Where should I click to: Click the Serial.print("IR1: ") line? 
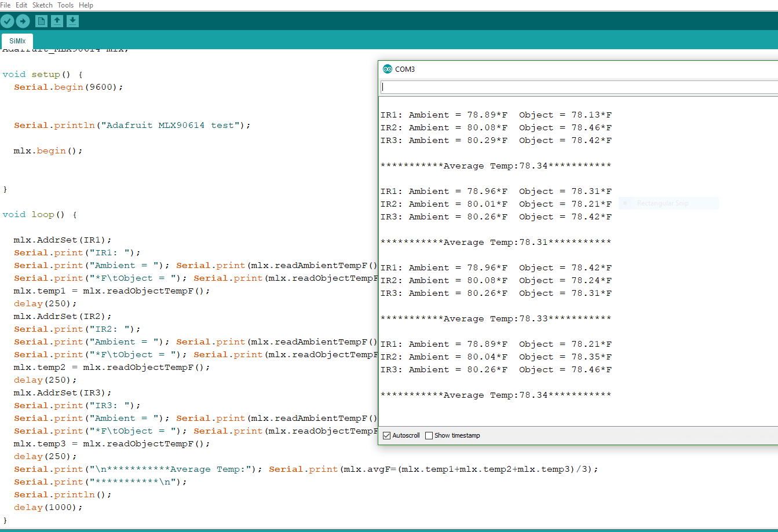pos(78,252)
